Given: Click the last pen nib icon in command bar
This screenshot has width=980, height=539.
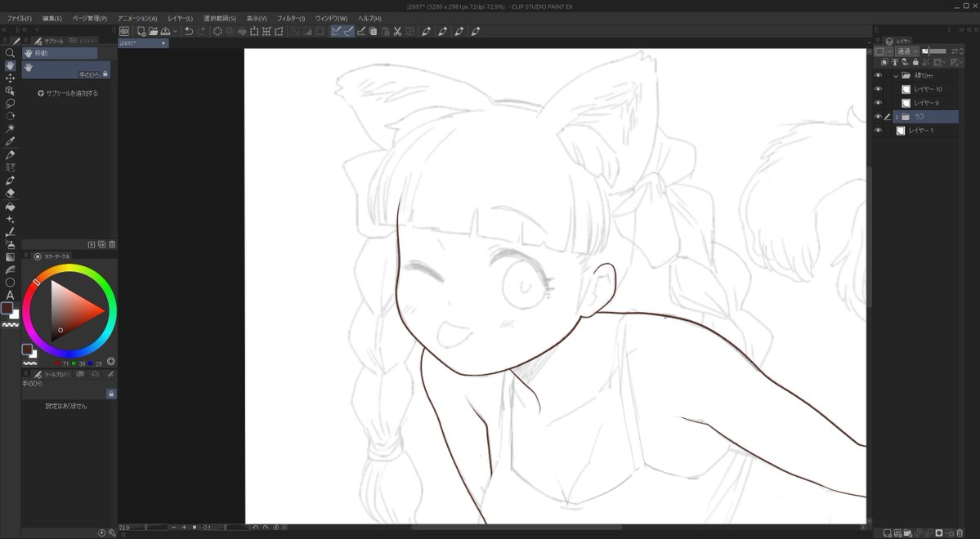Looking at the screenshot, I should pyautogui.click(x=476, y=31).
